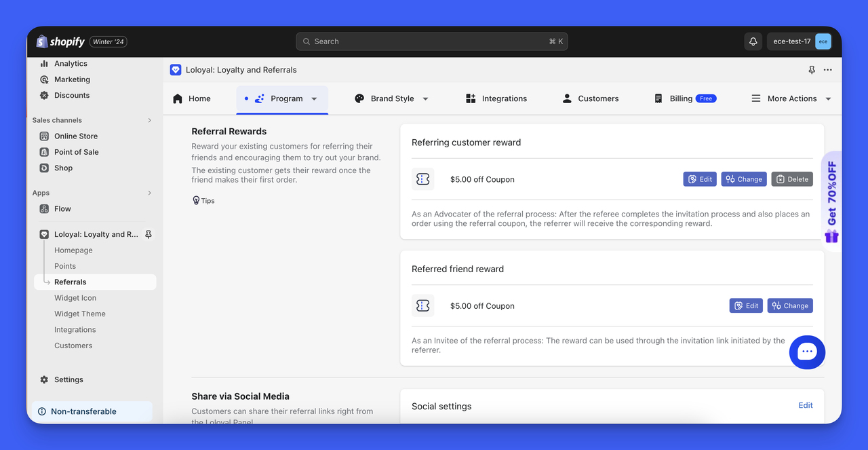Viewport: 868px width, 450px height.
Task: Change the referring customer reward
Action: click(x=744, y=179)
